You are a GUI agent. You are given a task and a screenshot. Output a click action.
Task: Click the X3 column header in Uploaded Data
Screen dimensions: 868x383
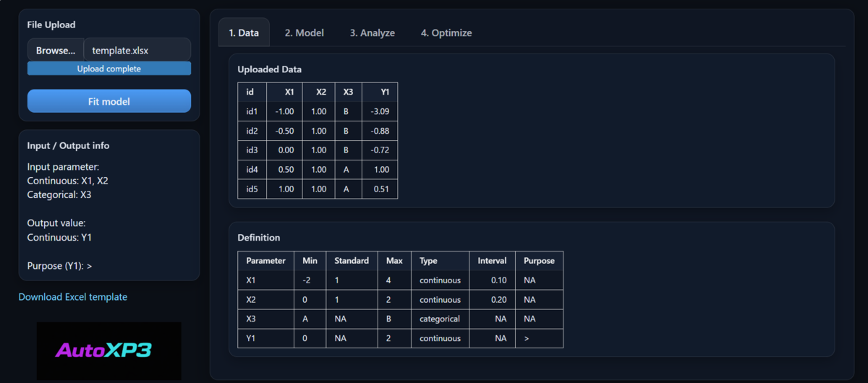[349, 92]
